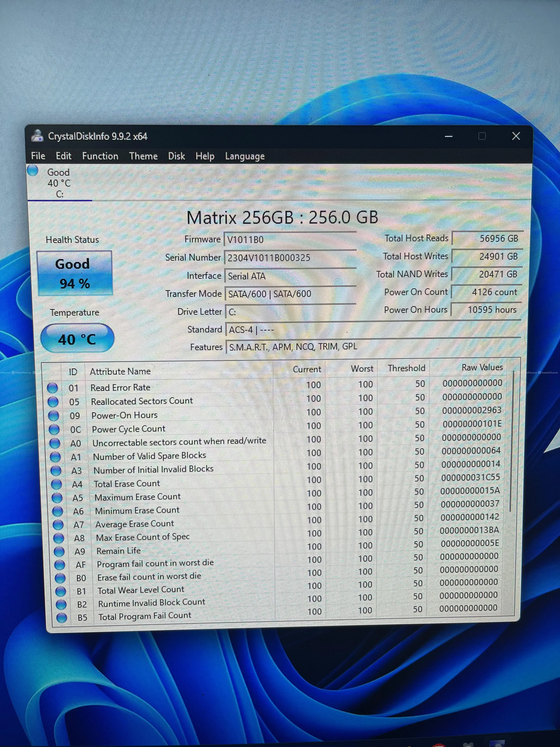Click the Total Host Writes value 24901 GB
The width and height of the screenshot is (560, 747).
coord(487,256)
